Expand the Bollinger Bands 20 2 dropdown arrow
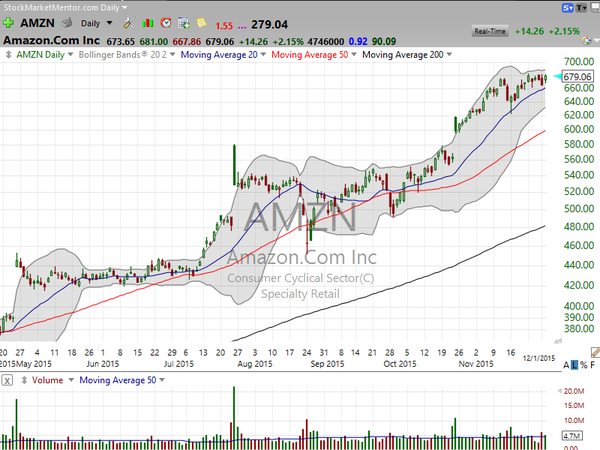 click(172, 55)
